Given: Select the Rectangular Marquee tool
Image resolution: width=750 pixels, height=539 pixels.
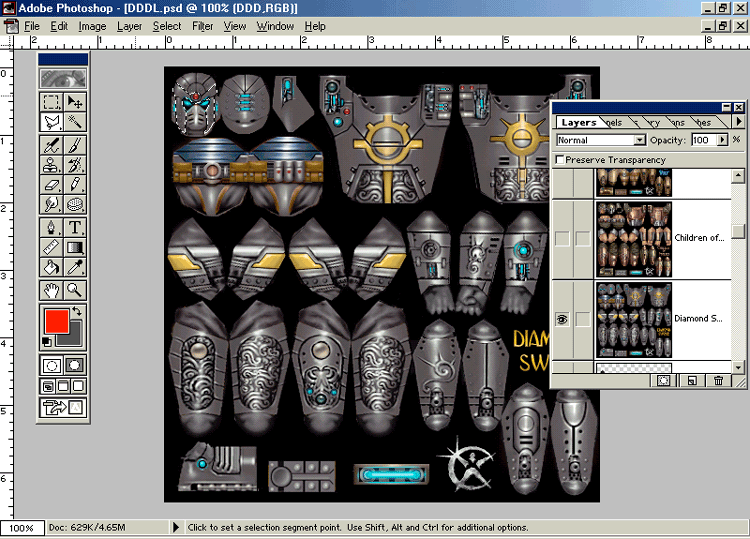Looking at the screenshot, I should click(52, 101).
